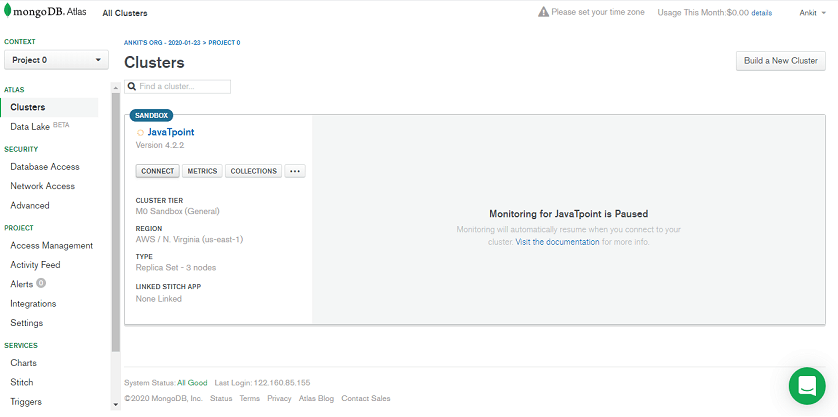Click the Version 4.2.2 text

coord(160,145)
